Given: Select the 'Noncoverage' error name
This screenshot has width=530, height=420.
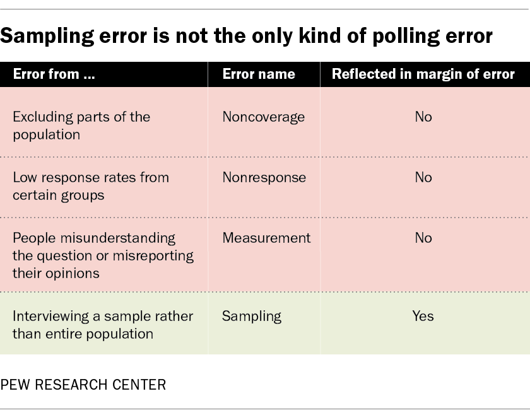Looking at the screenshot, I should pos(263,117).
